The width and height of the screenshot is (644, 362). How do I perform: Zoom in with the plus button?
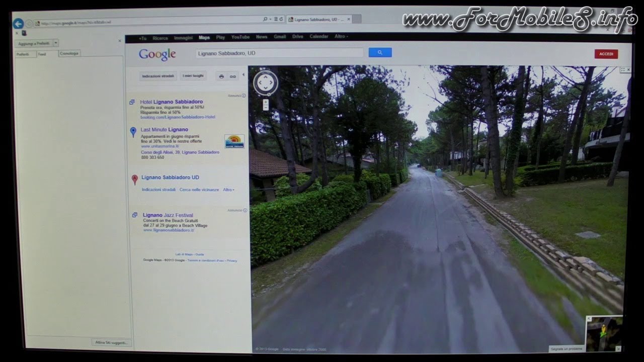tap(266, 102)
